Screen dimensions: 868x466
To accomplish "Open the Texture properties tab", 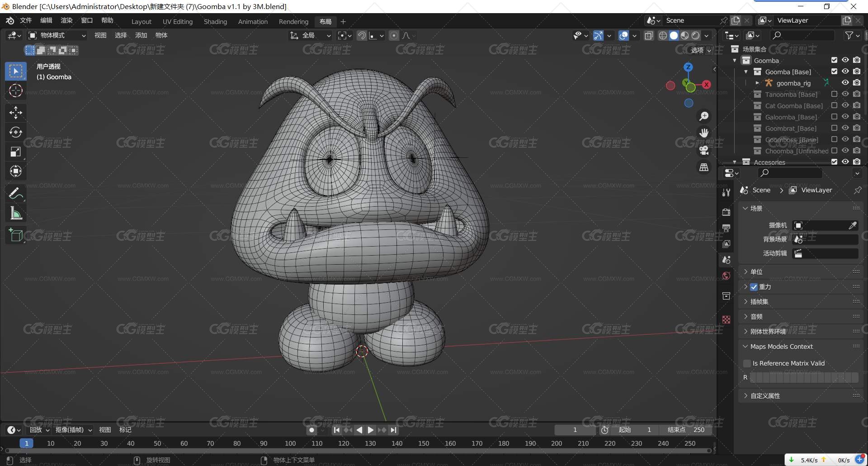I will click(726, 319).
